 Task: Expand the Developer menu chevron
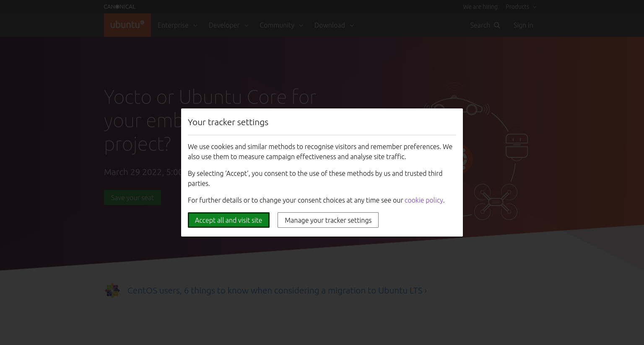pyautogui.click(x=246, y=26)
